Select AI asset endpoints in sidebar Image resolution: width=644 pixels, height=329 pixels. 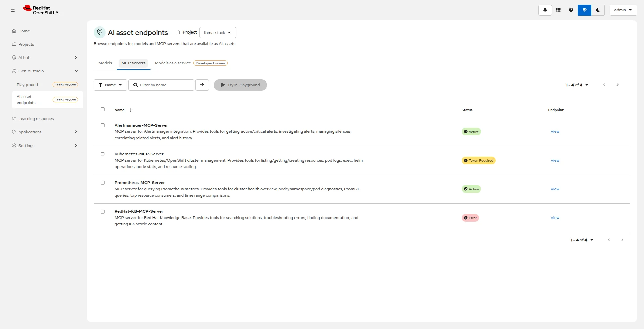click(47, 100)
